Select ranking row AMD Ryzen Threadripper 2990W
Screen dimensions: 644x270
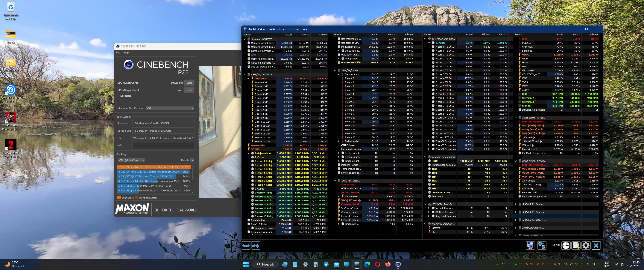click(154, 172)
